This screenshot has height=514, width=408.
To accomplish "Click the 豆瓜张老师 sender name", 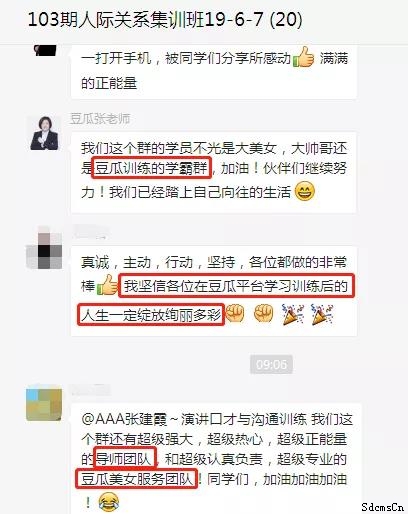I will (x=100, y=119).
